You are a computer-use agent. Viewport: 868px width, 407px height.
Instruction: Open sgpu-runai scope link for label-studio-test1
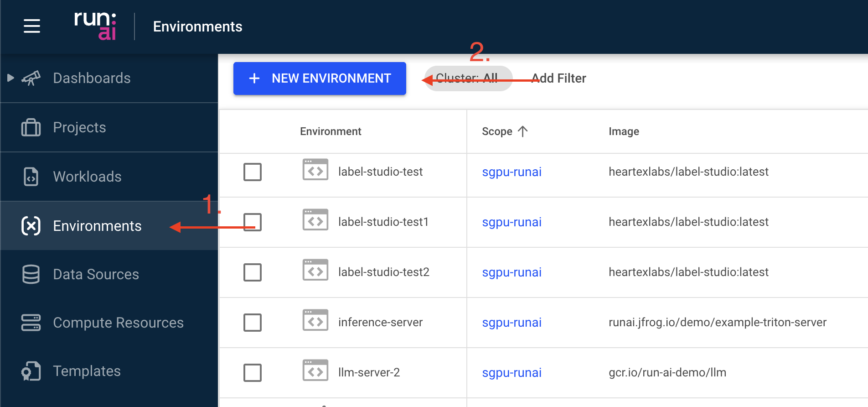[x=511, y=222]
